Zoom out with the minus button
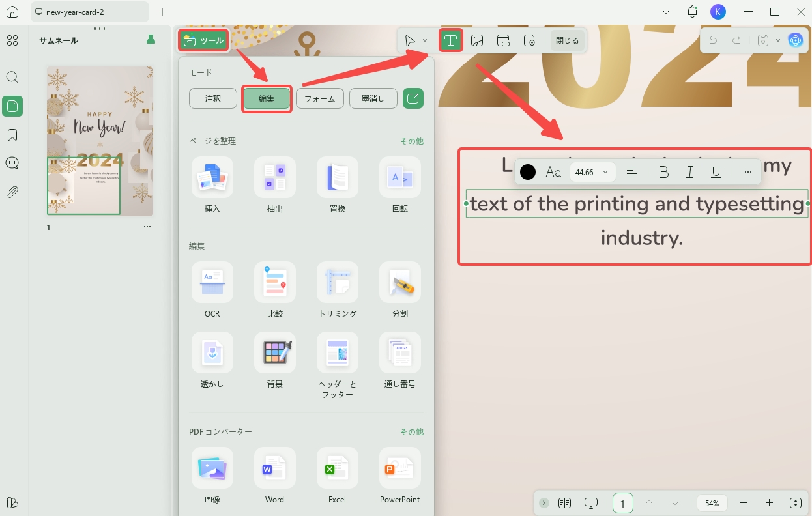Screen dimensions: 812x516 (x=743, y=503)
